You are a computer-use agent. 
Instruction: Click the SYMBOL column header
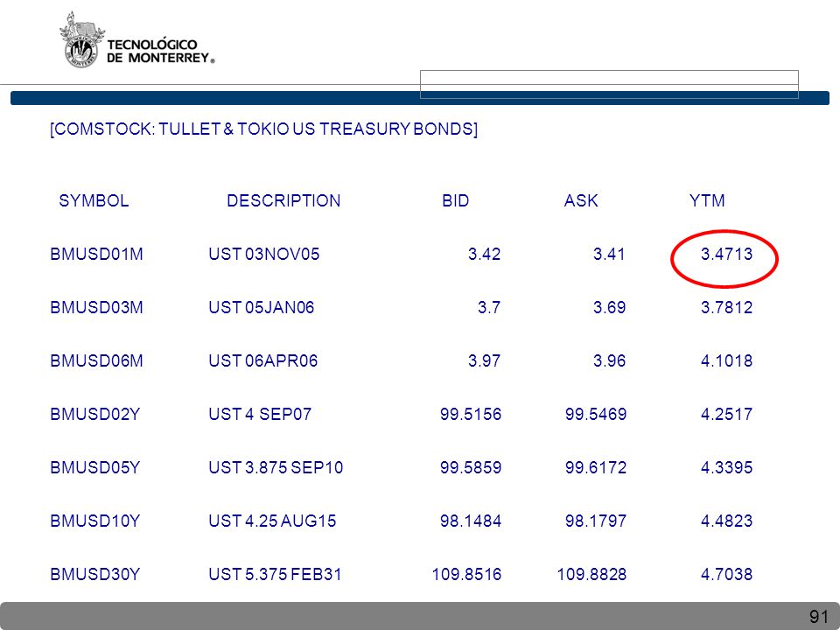94,200
